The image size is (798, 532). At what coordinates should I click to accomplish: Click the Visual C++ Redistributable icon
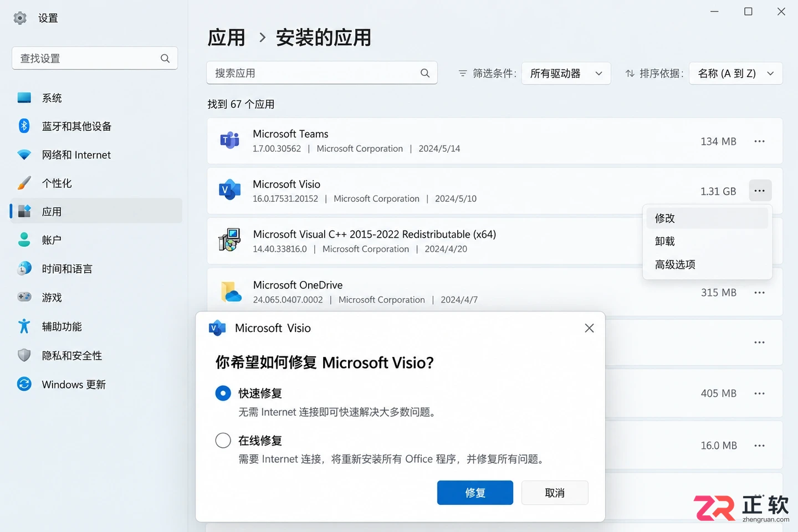tap(229, 240)
